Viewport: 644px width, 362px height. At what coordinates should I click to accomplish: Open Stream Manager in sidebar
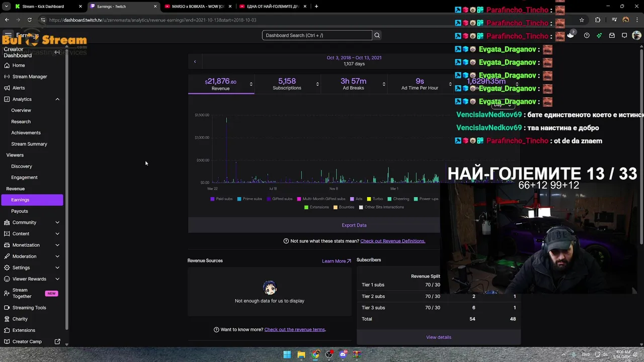point(30,76)
